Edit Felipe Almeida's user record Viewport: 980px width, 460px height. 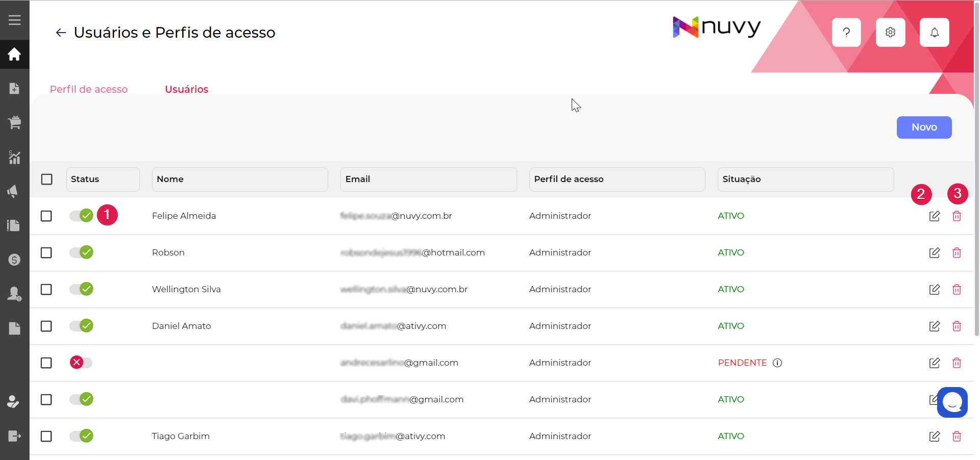(x=934, y=216)
